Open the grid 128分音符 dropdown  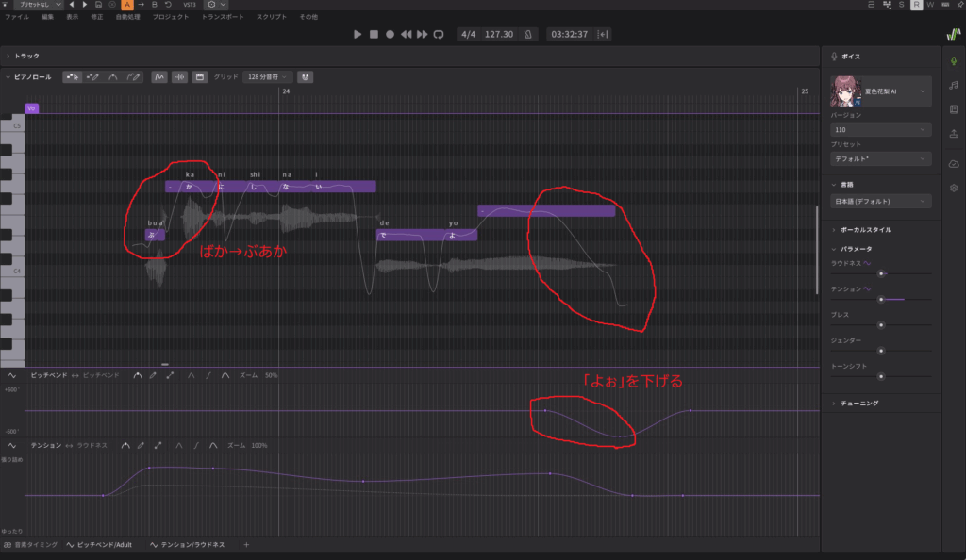point(267,77)
